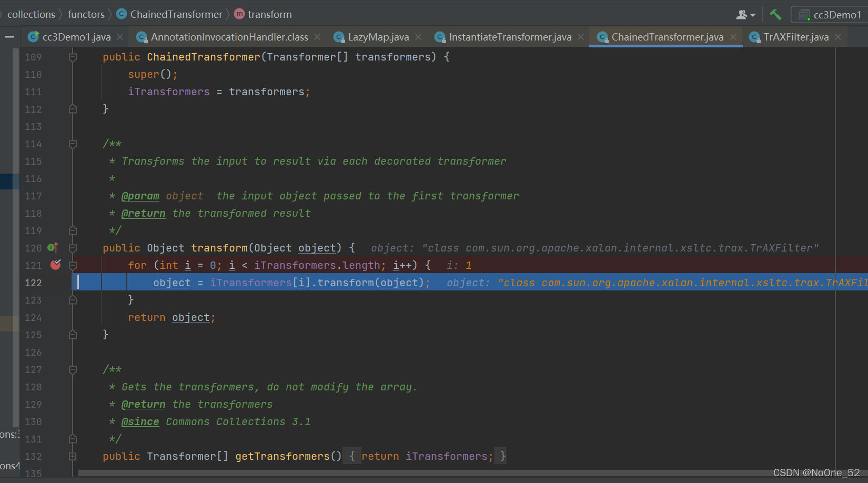Click the collapse tool window minus icon

pos(9,37)
